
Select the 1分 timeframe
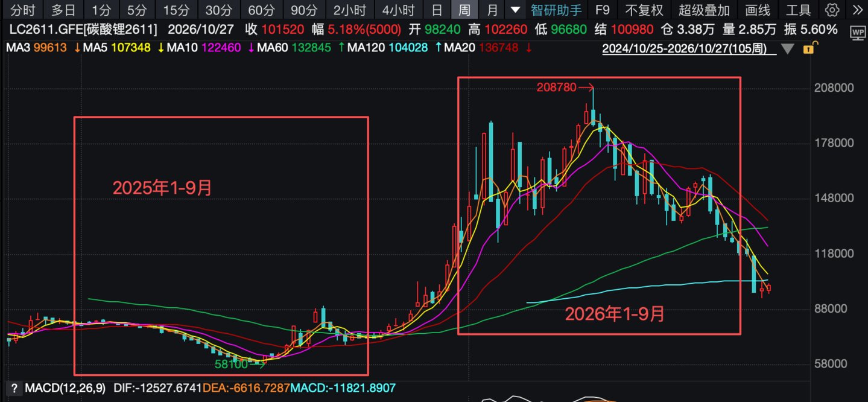pyautogui.click(x=101, y=10)
